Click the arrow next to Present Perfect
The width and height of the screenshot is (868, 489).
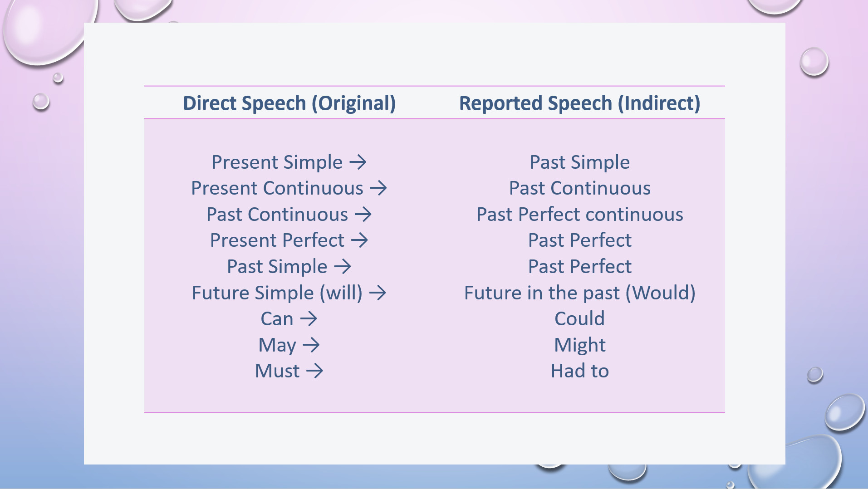tap(360, 240)
